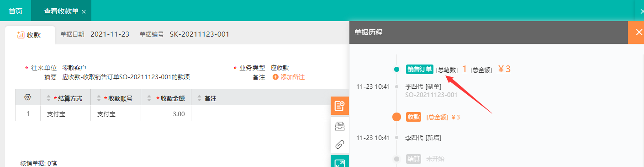Close the 查看收款单 tab

84,11
